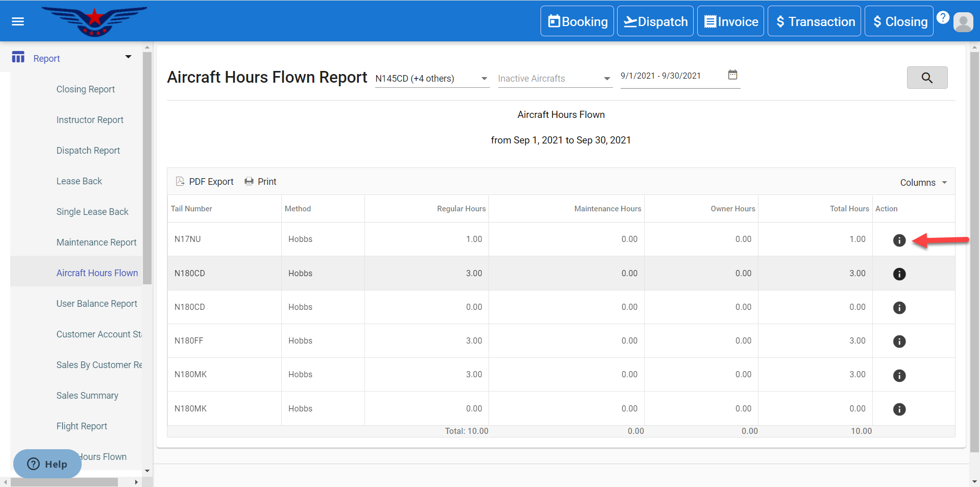Screen dimensions: 980x487
Task: Open Maintenance Report in sidebar
Action: pos(96,242)
